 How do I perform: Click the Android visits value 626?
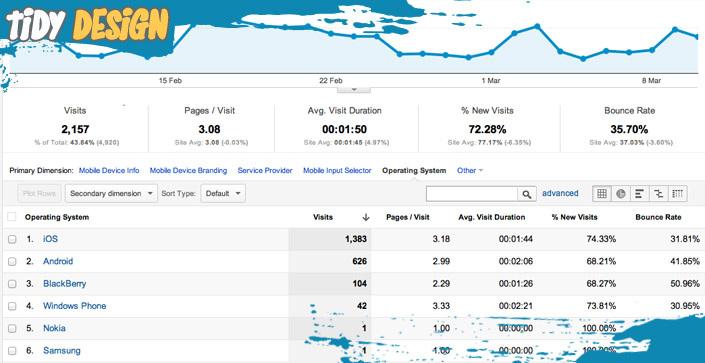(360, 261)
